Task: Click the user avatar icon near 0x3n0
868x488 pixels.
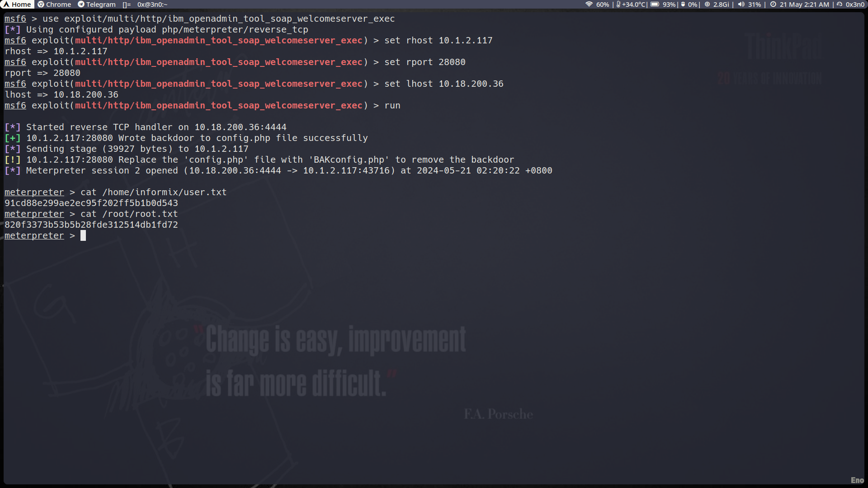Action: pos(840,5)
